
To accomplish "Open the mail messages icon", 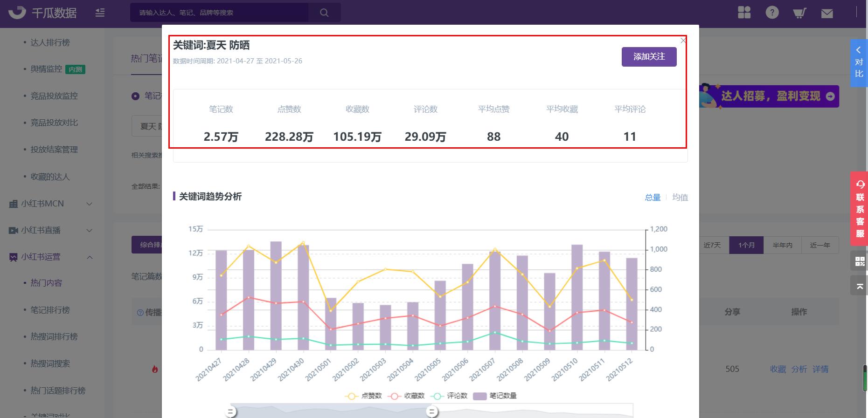I will (827, 14).
